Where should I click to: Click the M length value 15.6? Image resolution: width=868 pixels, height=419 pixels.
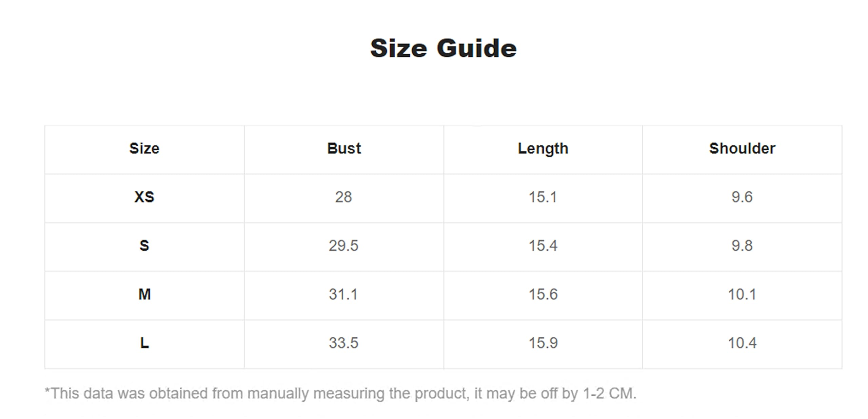point(543,294)
